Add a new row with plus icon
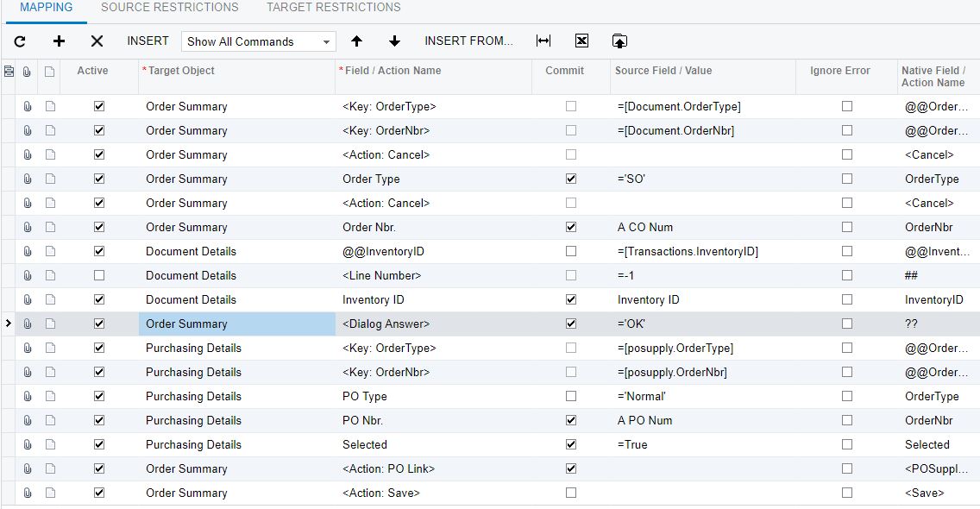 tap(59, 41)
